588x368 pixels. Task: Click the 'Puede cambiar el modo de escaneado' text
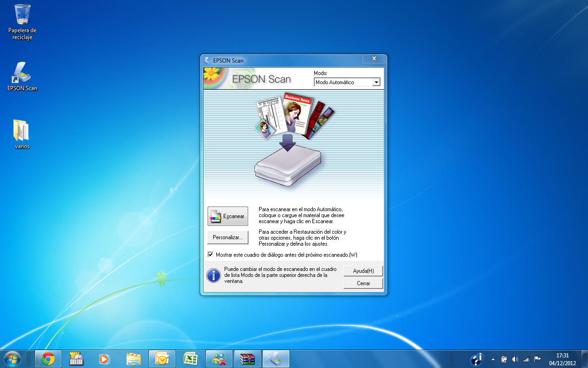pos(281,275)
